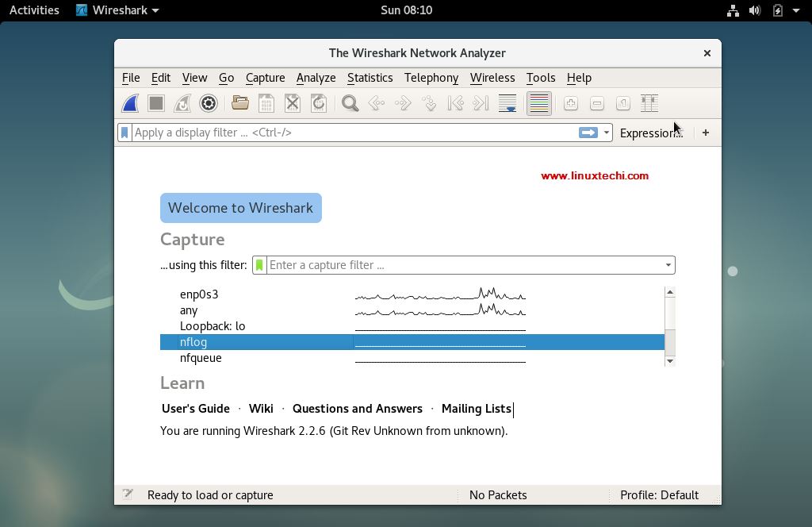Open the Wireshark application menu in top bar
Screen dimensions: 812x527
point(111,10)
